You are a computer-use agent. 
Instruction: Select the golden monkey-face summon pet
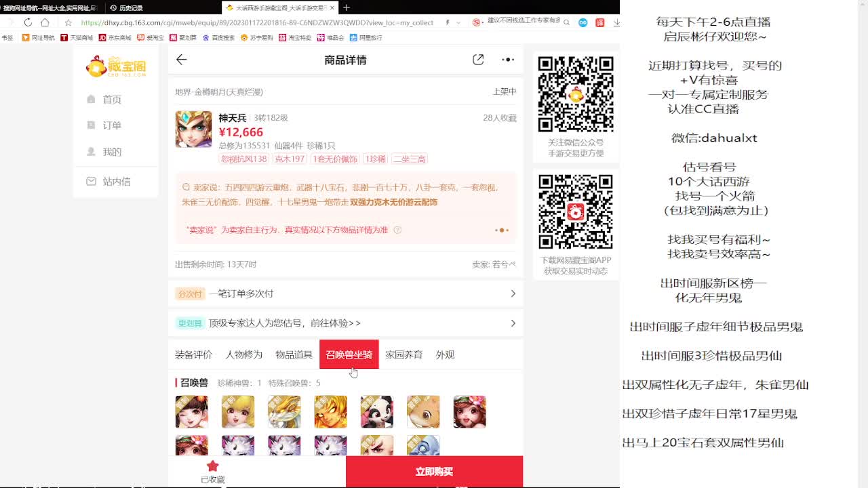(x=330, y=411)
